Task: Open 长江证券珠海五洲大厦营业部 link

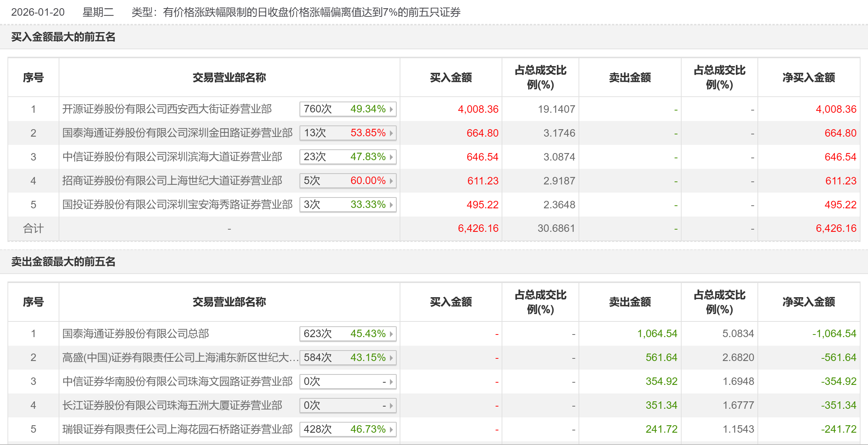Action: 172,405
